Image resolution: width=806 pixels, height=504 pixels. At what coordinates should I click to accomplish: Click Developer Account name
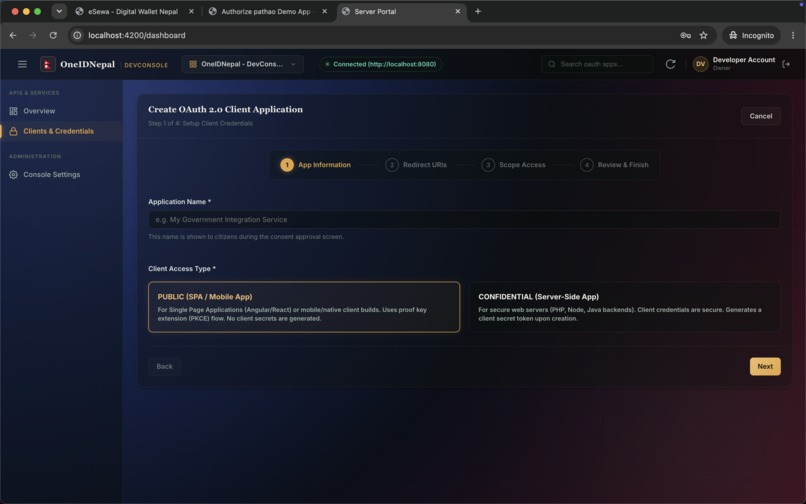coord(743,60)
